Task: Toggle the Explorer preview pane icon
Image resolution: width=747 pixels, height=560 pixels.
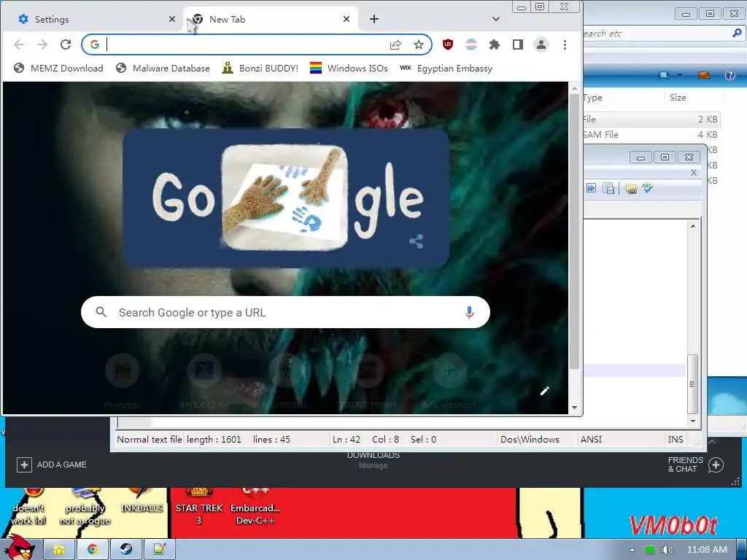Action: coord(704,75)
